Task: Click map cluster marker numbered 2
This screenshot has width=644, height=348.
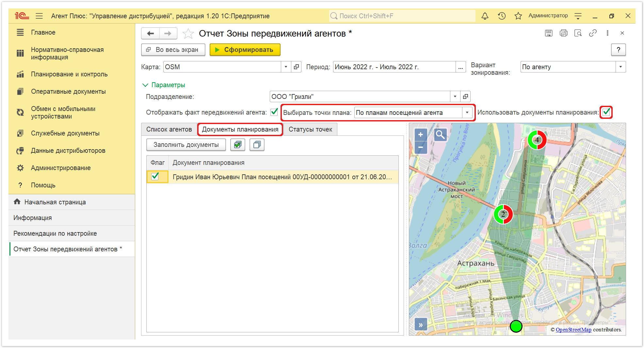Action: [503, 214]
